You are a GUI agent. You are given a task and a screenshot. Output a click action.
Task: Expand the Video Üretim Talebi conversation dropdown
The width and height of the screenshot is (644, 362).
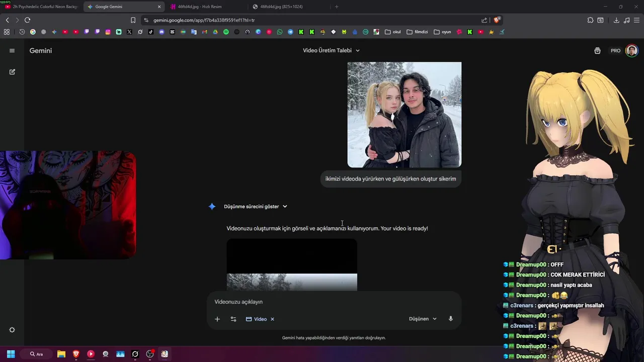pyautogui.click(x=332, y=51)
